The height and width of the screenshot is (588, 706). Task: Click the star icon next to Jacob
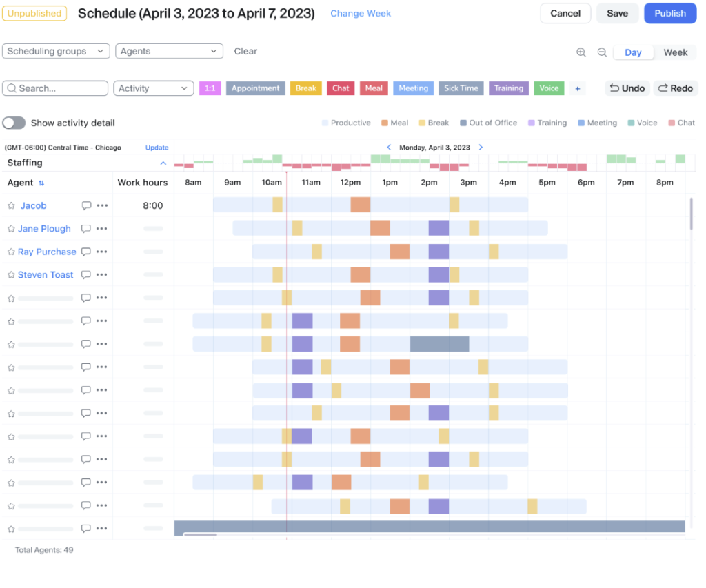coord(11,205)
